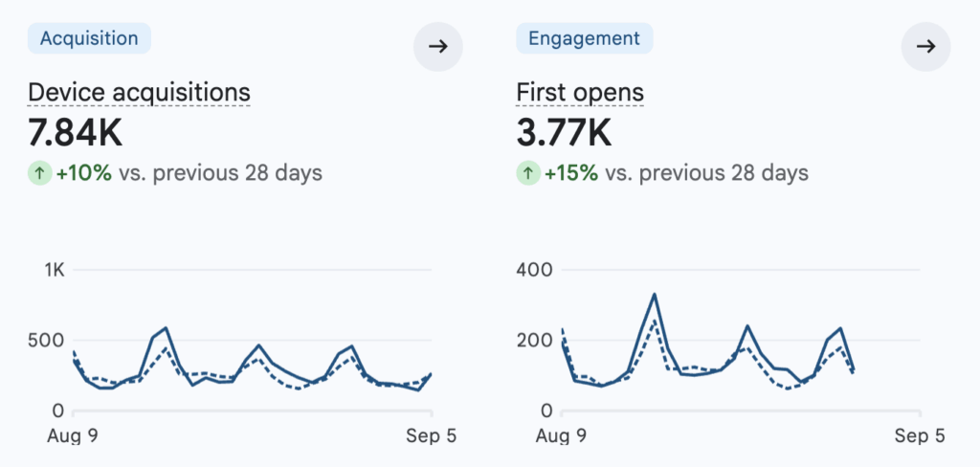The image size is (980, 467).
Task: Click the Aug 9 label under the First opens chart
Action: point(561,435)
